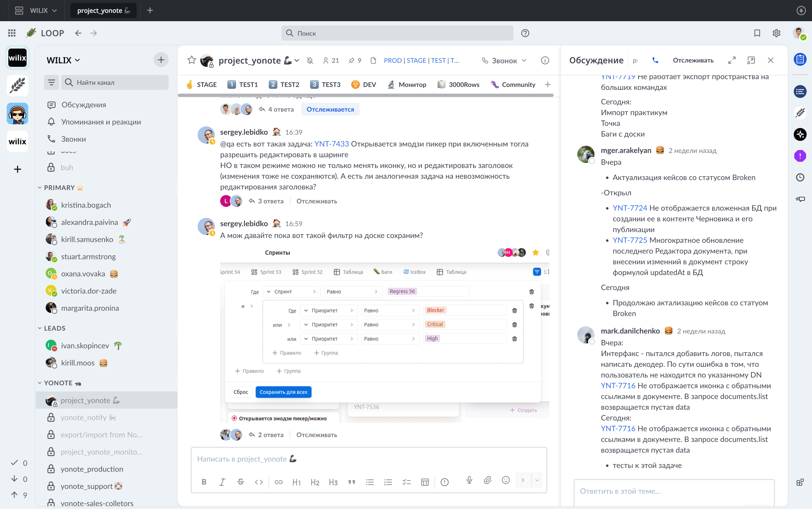Open the TEST1 channel tab
Screen dimensions: 812x509
coord(242,85)
